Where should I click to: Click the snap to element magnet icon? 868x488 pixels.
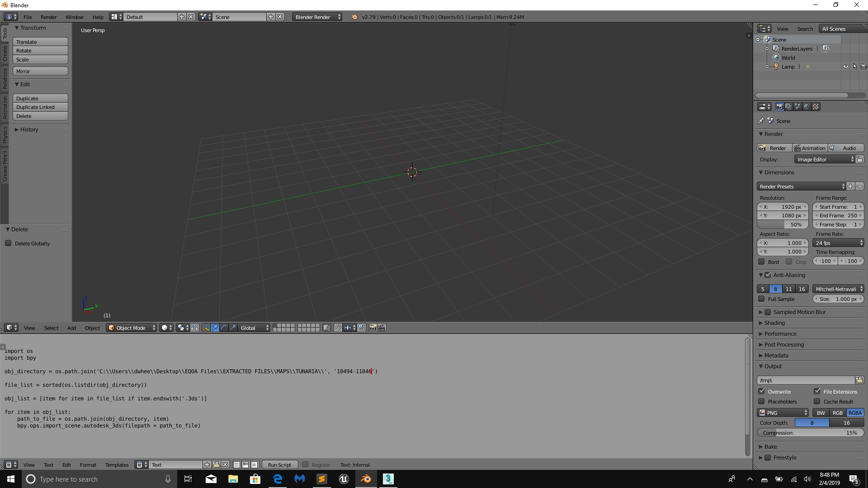pos(338,328)
